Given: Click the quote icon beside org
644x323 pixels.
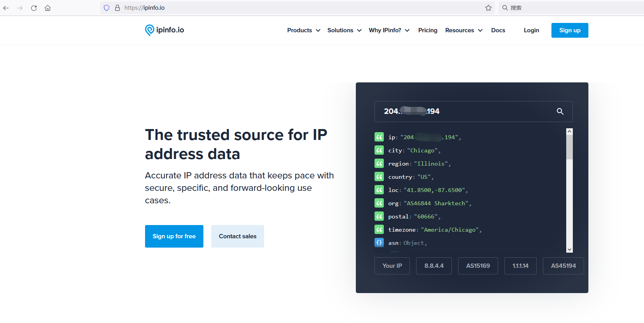Looking at the screenshot, I should click(x=379, y=203).
